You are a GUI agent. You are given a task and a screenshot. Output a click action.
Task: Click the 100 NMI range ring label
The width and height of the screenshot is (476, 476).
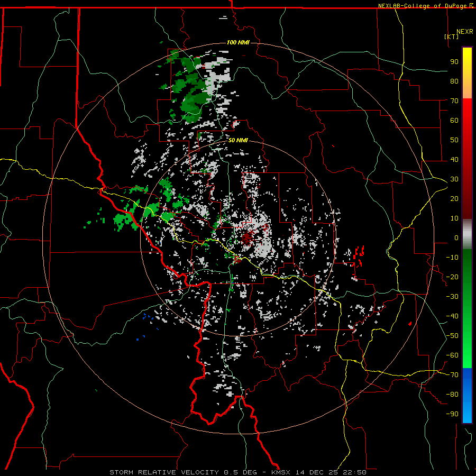coord(238,42)
